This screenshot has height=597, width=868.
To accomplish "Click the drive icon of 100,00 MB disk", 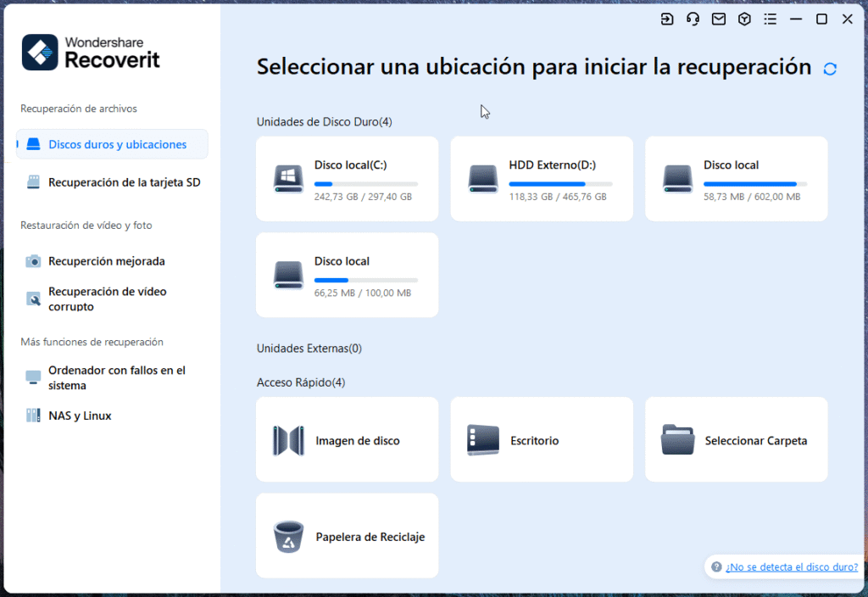I will click(288, 275).
